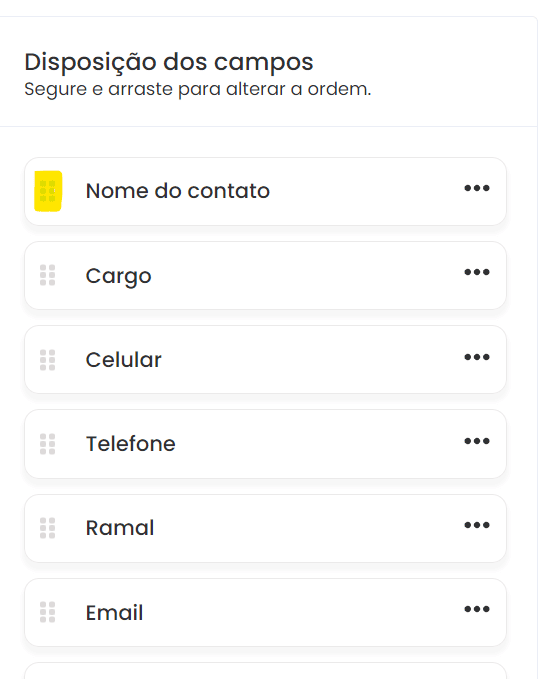Select the Nome do contato field label
This screenshot has height=679, width=560.
pyautogui.click(x=178, y=191)
